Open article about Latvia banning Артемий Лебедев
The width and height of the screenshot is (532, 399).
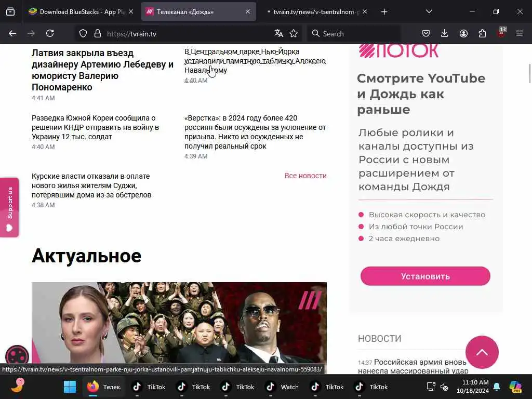[102, 70]
